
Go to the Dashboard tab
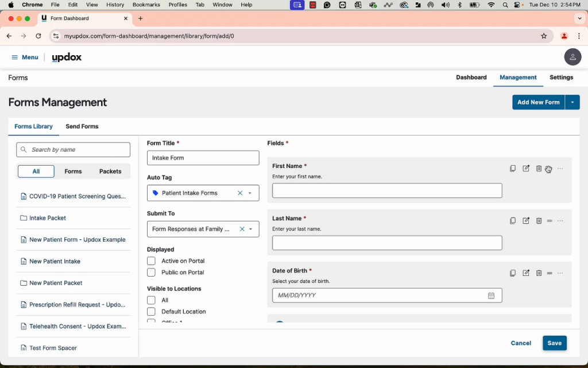471,78
